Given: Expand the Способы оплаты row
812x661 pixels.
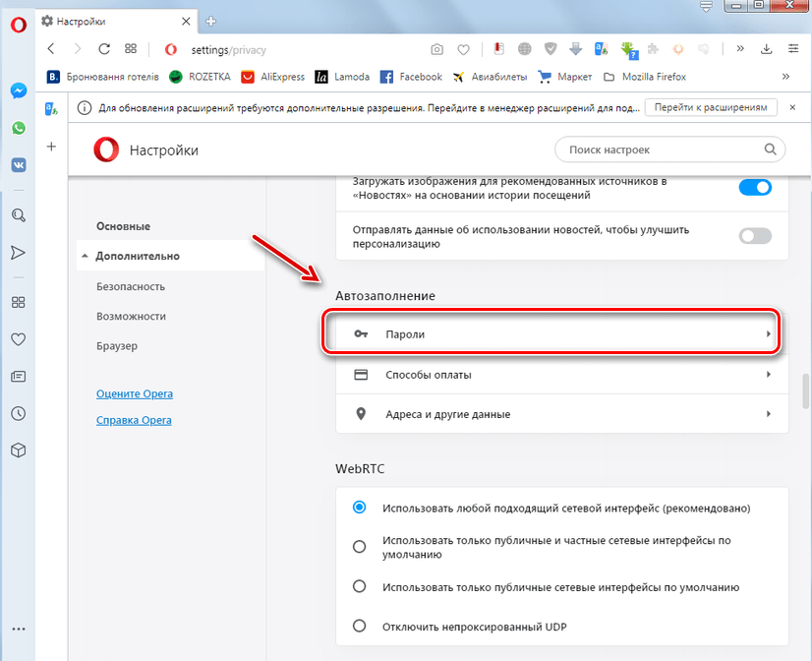Looking at the screenshot, I should click(x=561, y=375).
